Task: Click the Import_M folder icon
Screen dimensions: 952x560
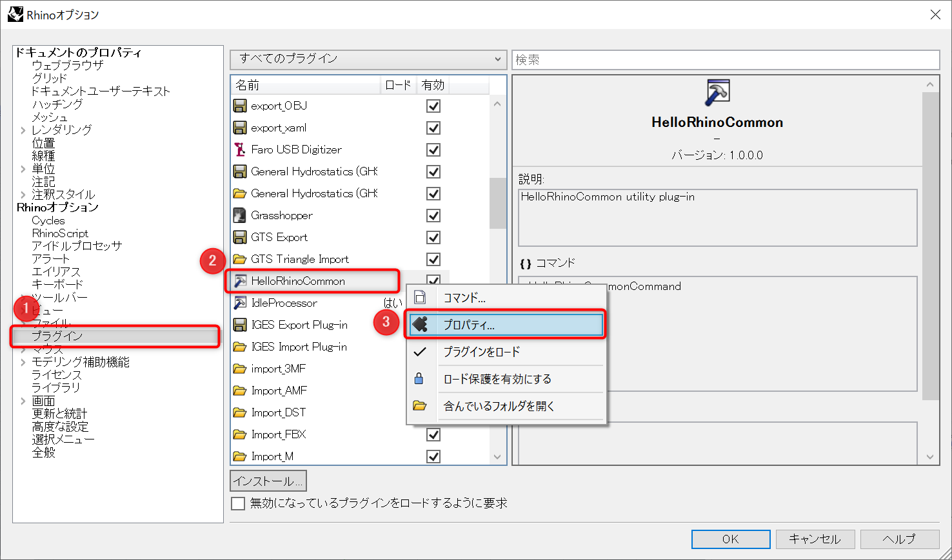Action: (240, 456)
